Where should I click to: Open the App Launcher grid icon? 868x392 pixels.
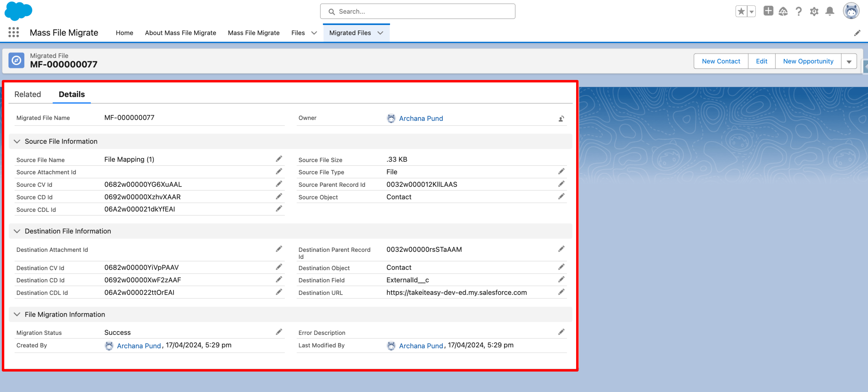pyautogui.click(x=13, y=32)
